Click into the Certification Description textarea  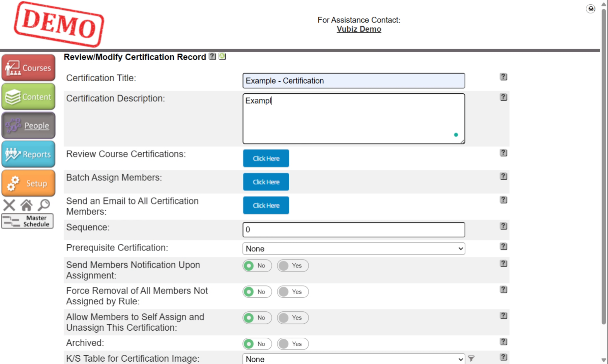pyautogui.click(x=354, y=119)
